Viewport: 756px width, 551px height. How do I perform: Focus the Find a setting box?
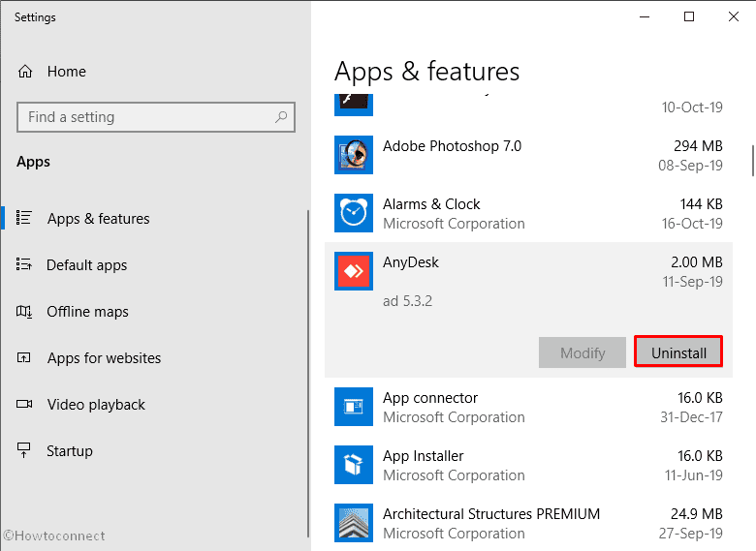tap(156, 117)
